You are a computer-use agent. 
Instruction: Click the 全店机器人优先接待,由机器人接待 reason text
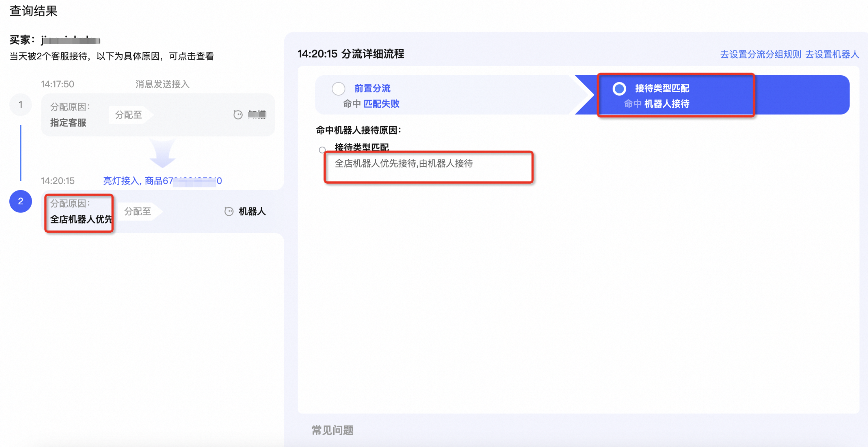(x=404, y=164)
